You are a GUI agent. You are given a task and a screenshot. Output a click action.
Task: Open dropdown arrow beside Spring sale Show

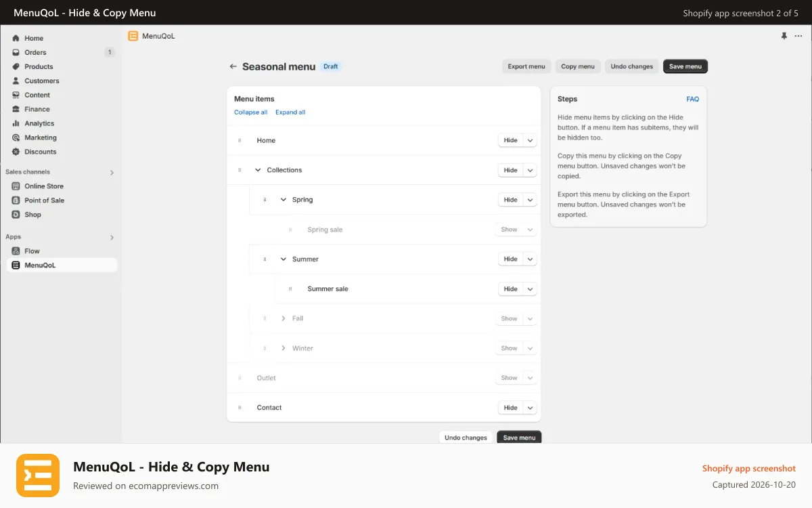click(x=531, y=230)
